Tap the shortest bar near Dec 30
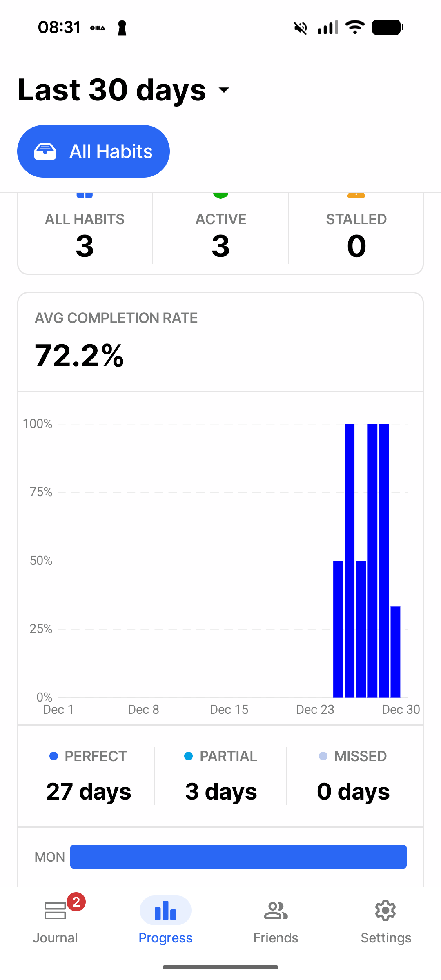The image size is (441, 980). [395, 652]
